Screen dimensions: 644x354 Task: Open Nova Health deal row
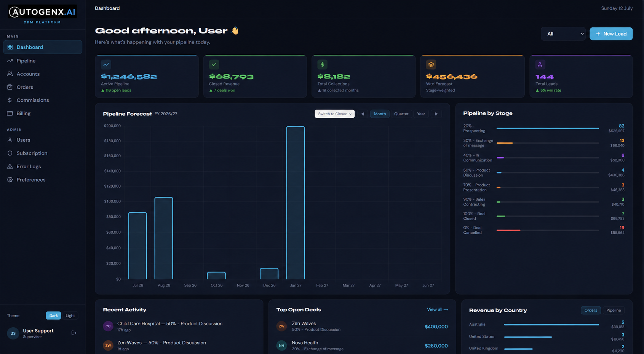tap(362, 346)
